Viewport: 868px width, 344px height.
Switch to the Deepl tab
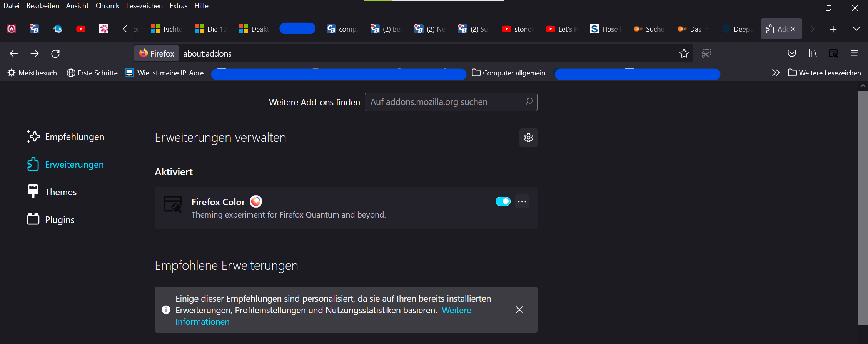coord(737,29)
